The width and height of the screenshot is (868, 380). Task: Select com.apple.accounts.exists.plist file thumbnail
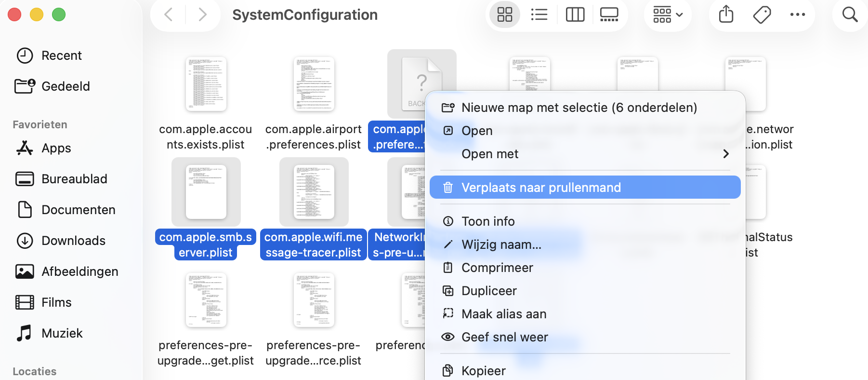(206, 84)
